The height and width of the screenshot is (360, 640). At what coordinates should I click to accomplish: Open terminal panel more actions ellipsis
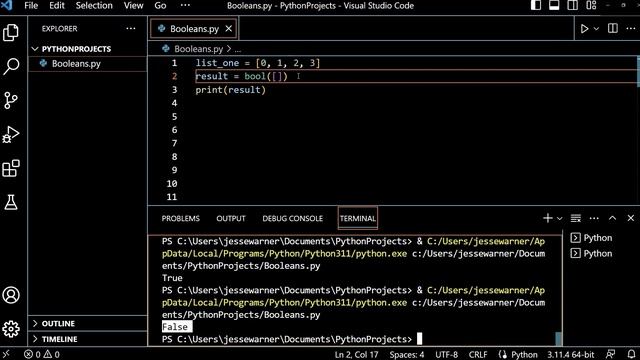pyautogui.click(x=594, y=218)
